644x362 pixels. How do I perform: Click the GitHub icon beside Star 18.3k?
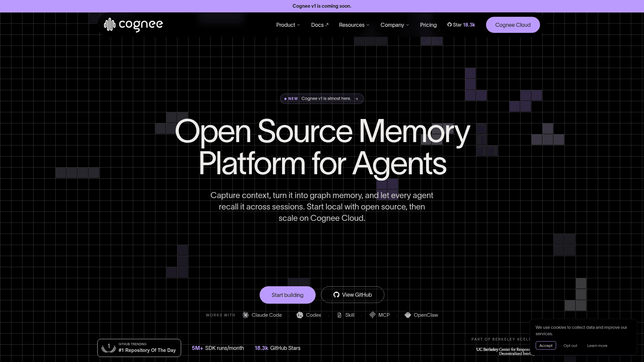[x=449, y=25]
